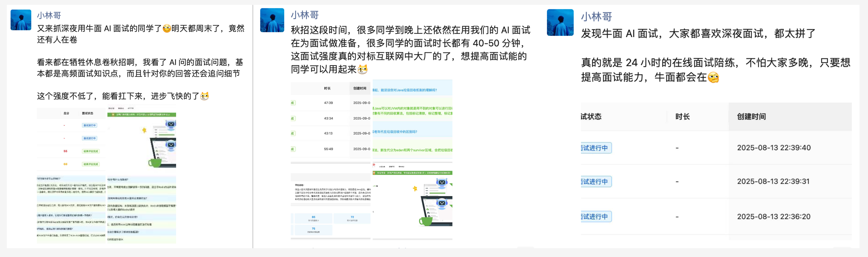Open the bottom-left Q&A image in left post
Image resolution: width=868 pixels, height=257 pixels.
(71, 209)
